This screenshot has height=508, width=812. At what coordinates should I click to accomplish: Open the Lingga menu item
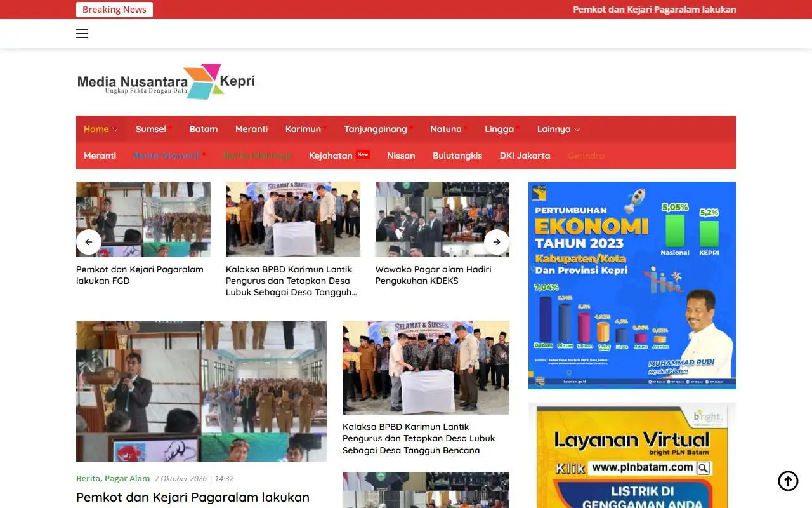click(499, 129)
